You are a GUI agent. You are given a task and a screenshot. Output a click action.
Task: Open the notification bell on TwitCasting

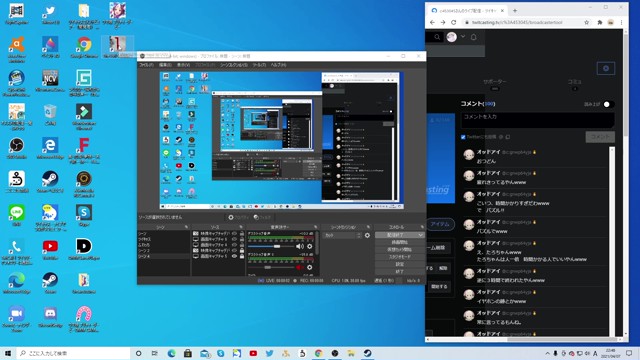click(473, 37)
